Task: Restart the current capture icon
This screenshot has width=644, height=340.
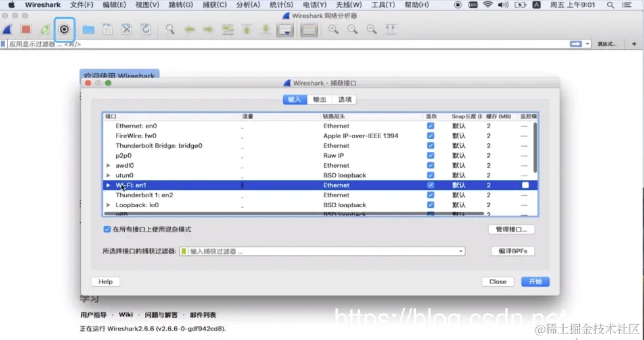Action: [45, 30]
